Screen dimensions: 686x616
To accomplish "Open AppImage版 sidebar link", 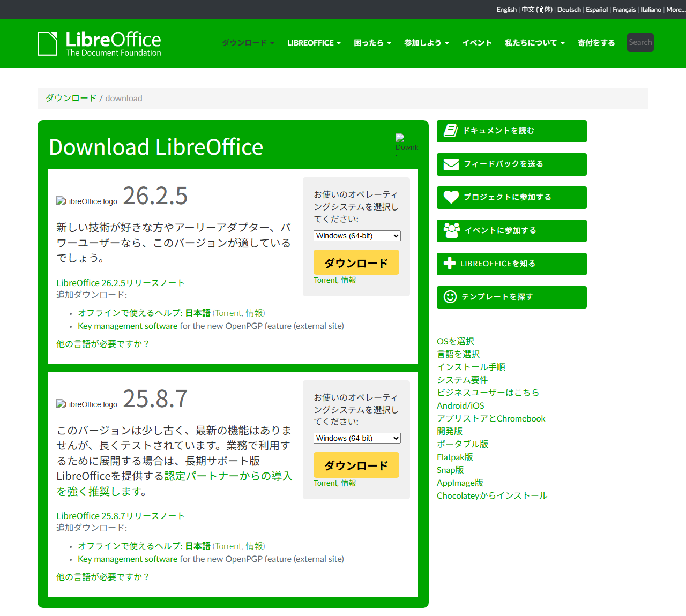I will coord(460,483).
